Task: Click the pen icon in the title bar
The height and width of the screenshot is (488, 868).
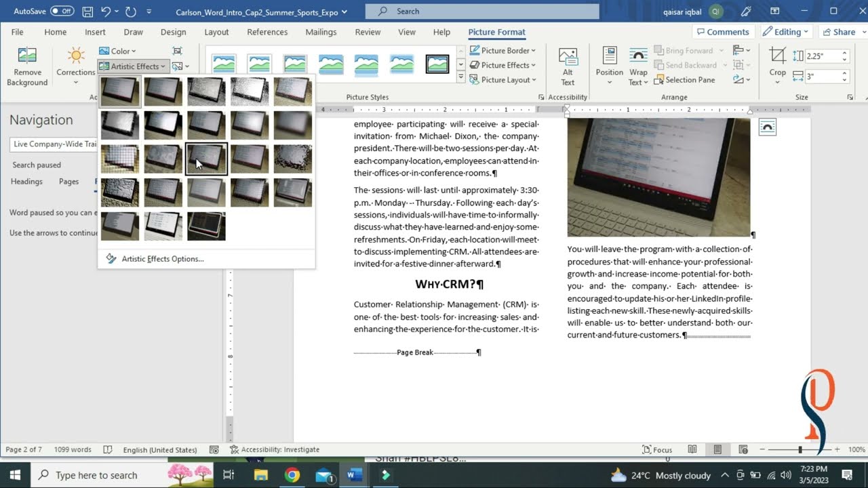Action: pos(747,12)
